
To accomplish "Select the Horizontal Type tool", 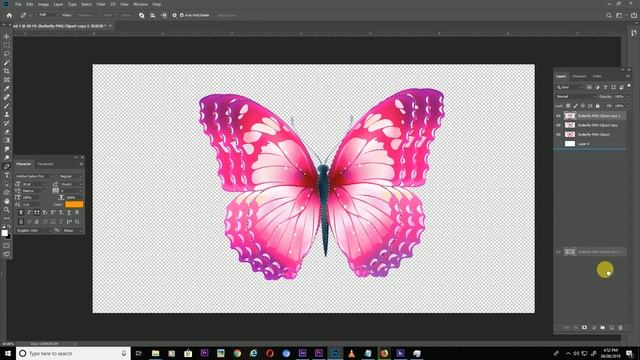I will [x=7, y=175].
